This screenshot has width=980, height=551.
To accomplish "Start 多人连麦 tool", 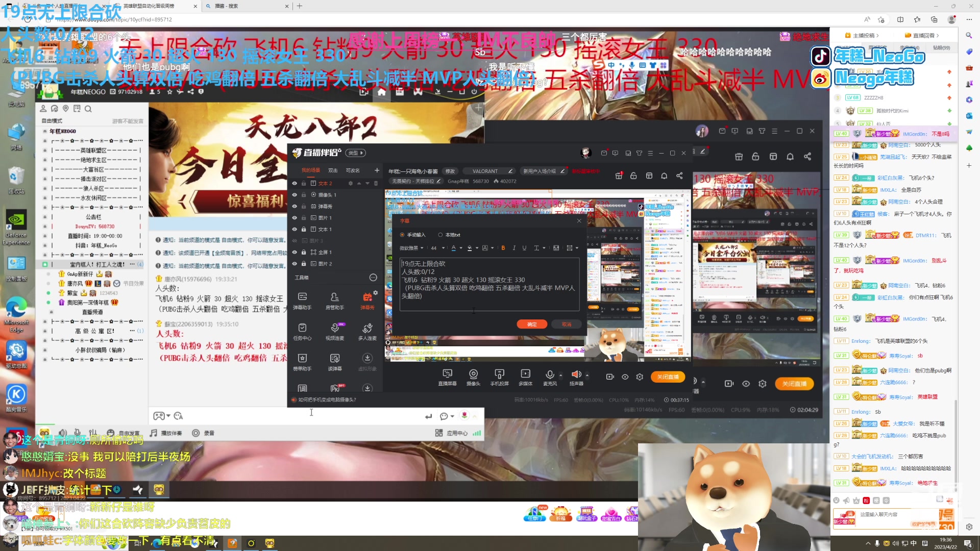I will pos(367,332).
